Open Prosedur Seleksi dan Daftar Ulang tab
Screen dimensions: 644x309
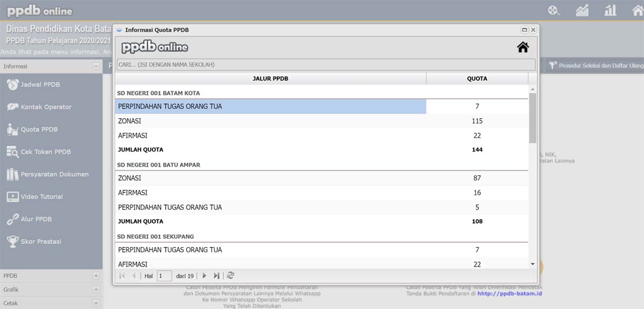coord(596,66)
